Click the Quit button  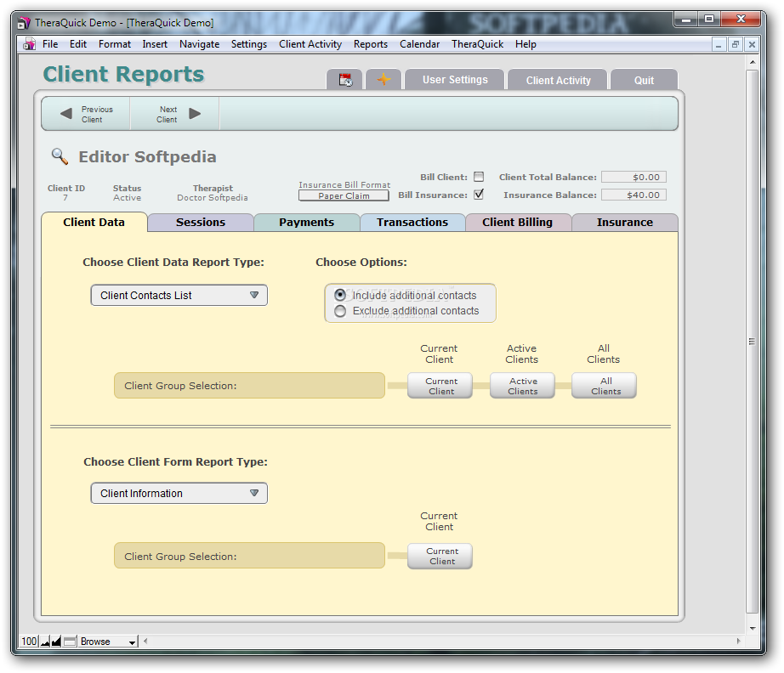click(644, 80)
